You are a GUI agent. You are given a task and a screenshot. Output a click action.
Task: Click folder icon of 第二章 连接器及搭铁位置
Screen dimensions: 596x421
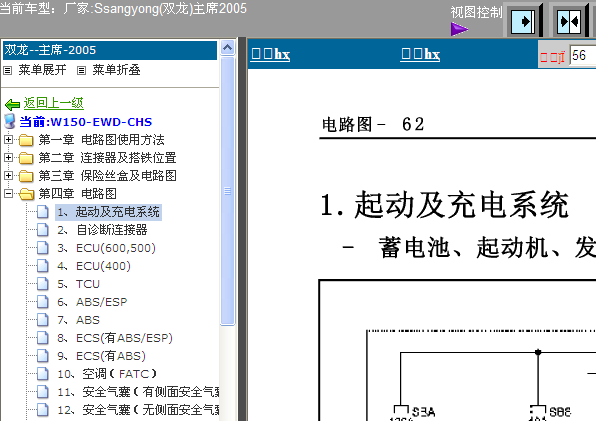(26, 158)
